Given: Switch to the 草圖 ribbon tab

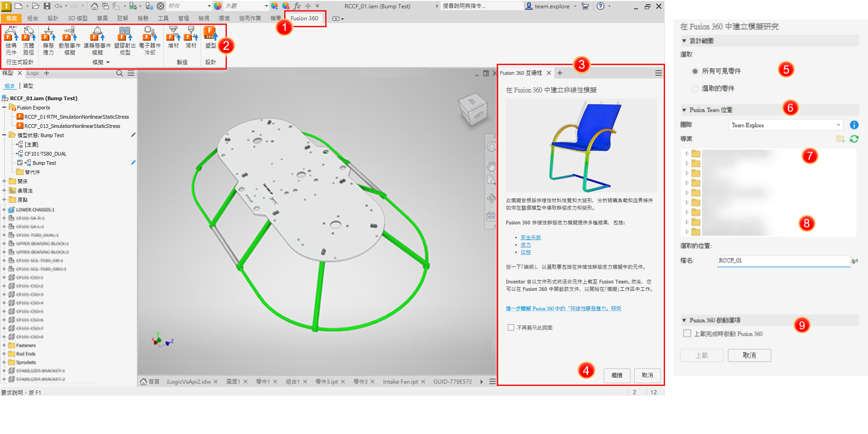Looking at the screenshot, I should click(102, 18).
